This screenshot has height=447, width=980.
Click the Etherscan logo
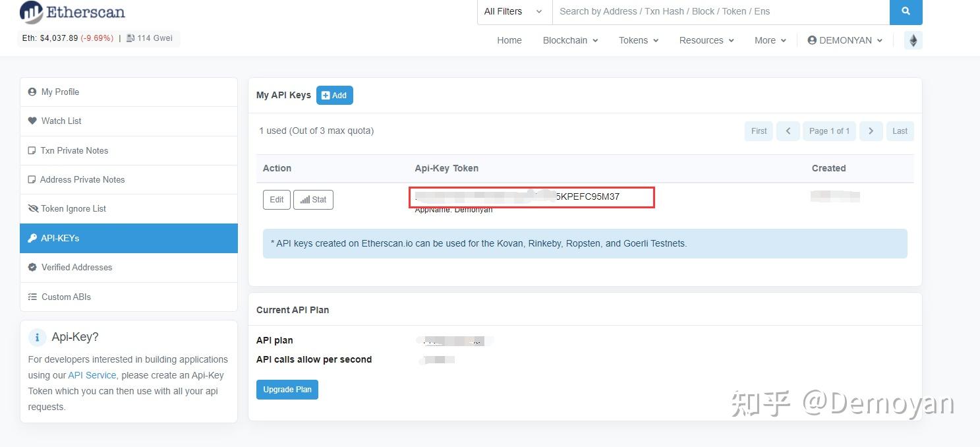[72, 12]
